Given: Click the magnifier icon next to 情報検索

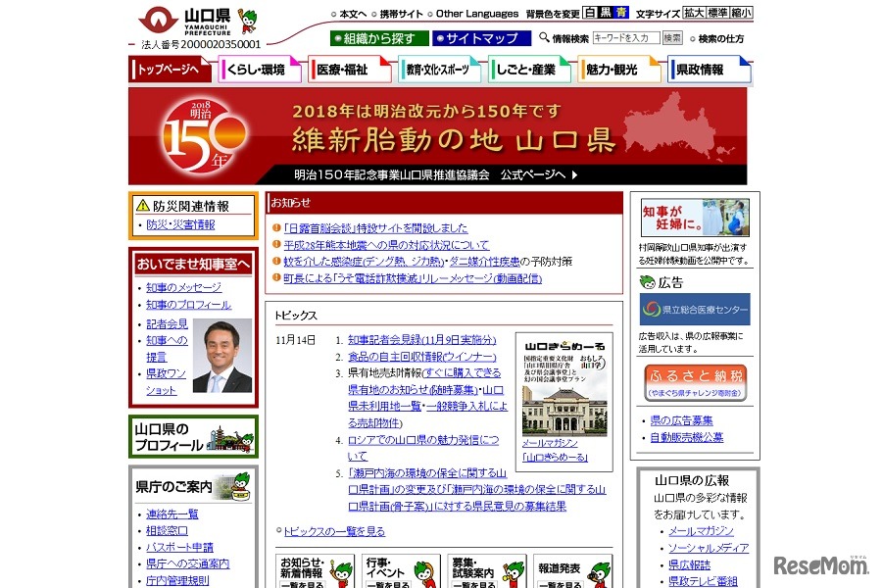Looking at the screenshot, I should coord(544,37).
